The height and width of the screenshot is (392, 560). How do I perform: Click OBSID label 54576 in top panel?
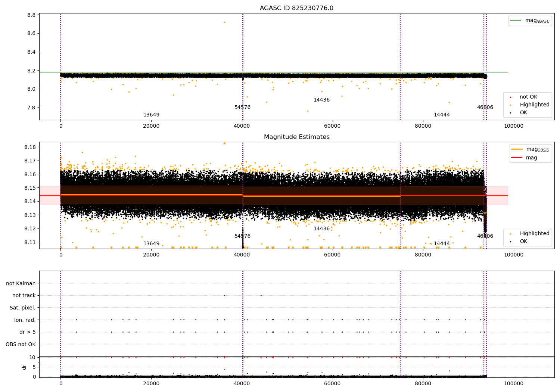click(x=242, y=108)
